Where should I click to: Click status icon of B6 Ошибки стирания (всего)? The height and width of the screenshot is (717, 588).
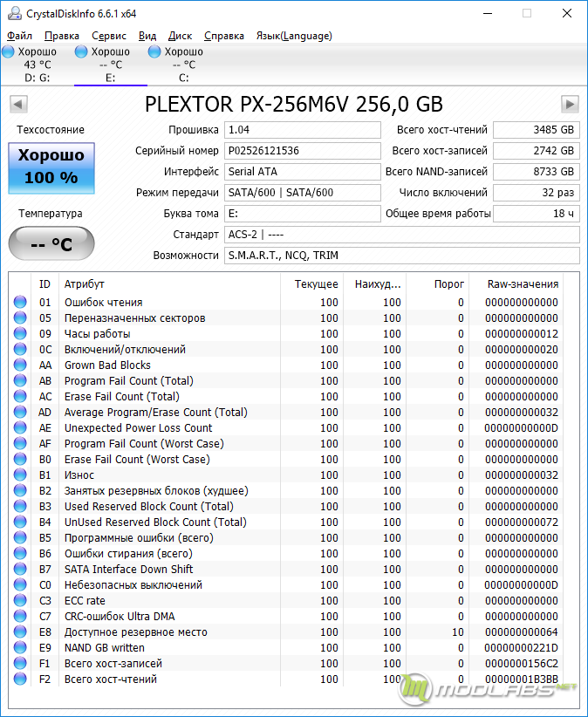tap(20, 553)
